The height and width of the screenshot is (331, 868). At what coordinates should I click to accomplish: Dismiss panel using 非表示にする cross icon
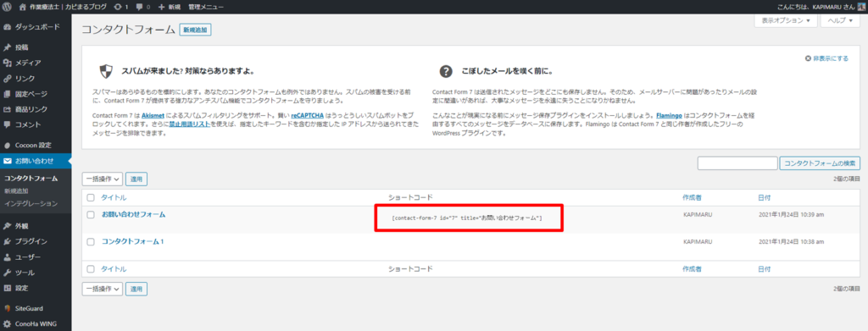pos(809,58)
